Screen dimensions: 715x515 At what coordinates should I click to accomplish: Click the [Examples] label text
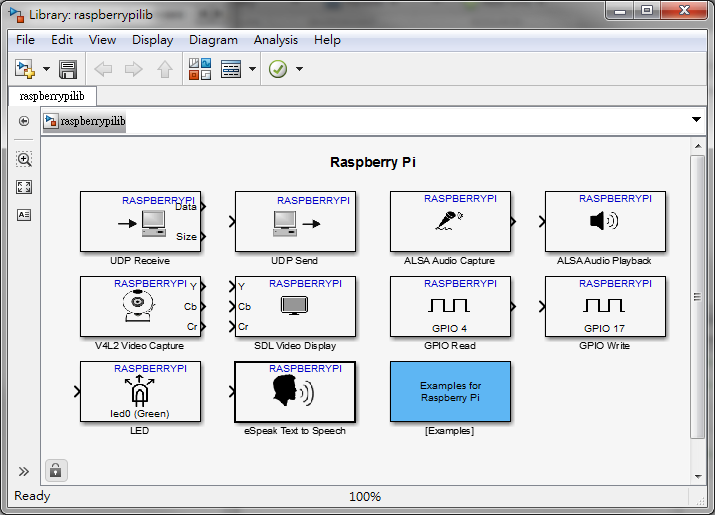point(449,431)
